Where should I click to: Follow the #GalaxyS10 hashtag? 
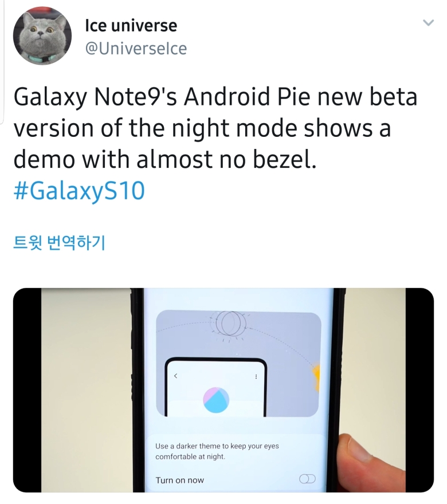[x=79, y=191]
